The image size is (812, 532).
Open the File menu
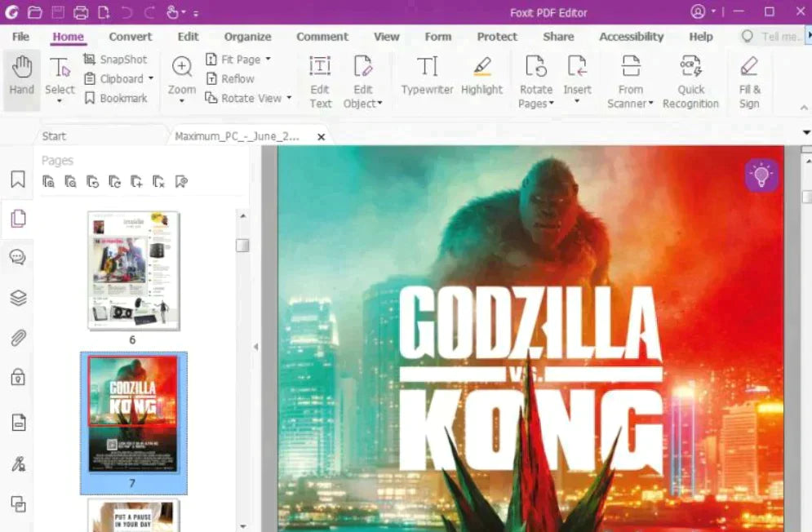tap(20, 37)
